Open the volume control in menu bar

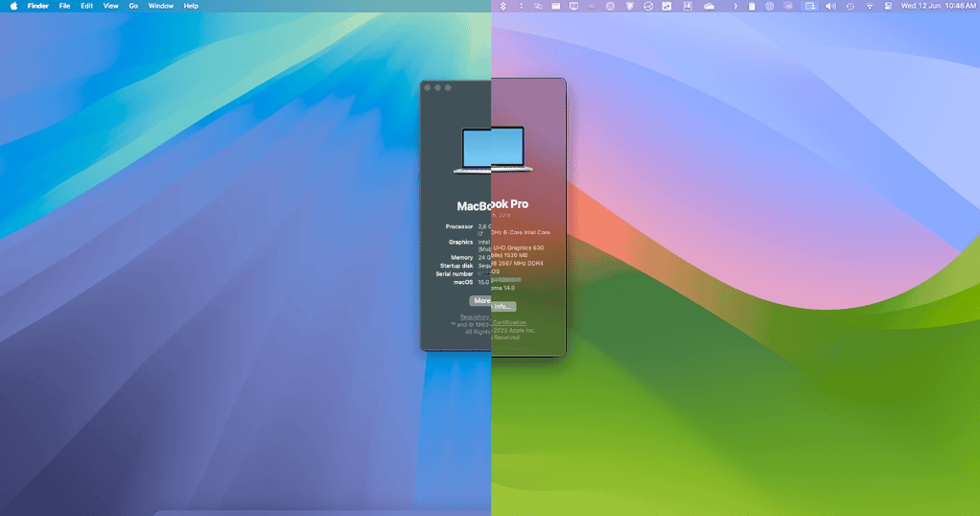coord(830,6)
